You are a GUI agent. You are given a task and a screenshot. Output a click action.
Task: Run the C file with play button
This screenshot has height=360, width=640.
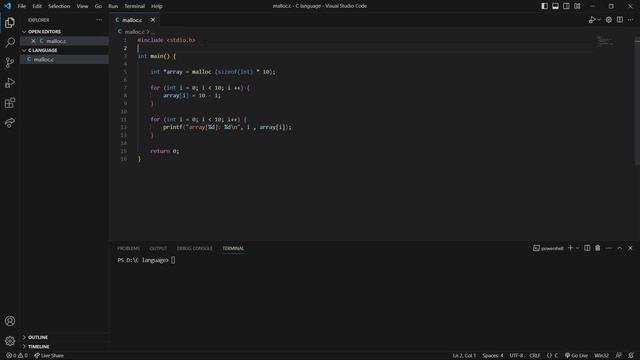(592, 20)
